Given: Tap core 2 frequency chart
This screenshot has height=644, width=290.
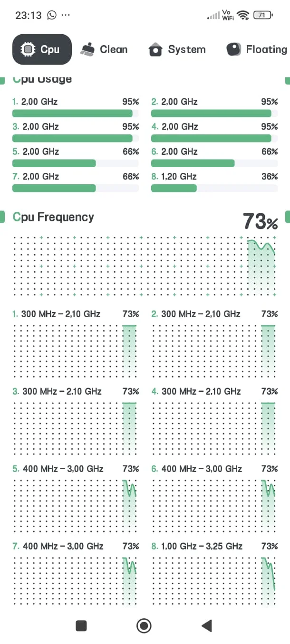Looking at the screenshot, I should click(x=214, y=346).
